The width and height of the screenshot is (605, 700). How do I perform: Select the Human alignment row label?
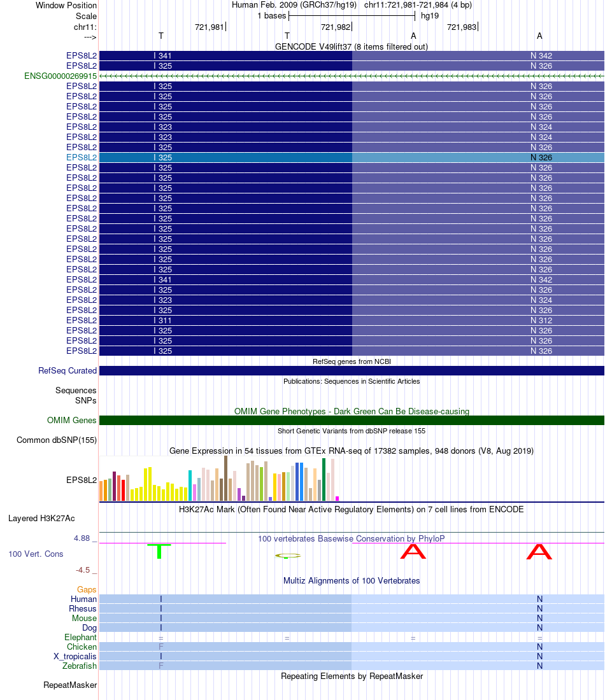83,599
